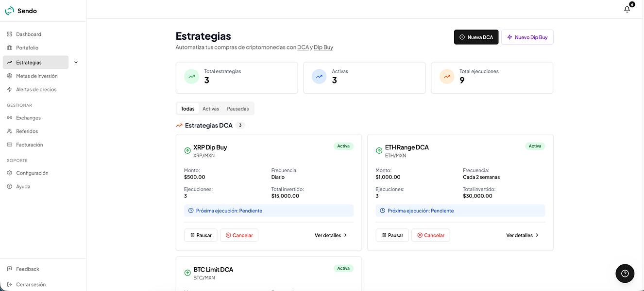644x291 pixels.
Task: Open the Referidos section
Action: click(x=28, y=131)
